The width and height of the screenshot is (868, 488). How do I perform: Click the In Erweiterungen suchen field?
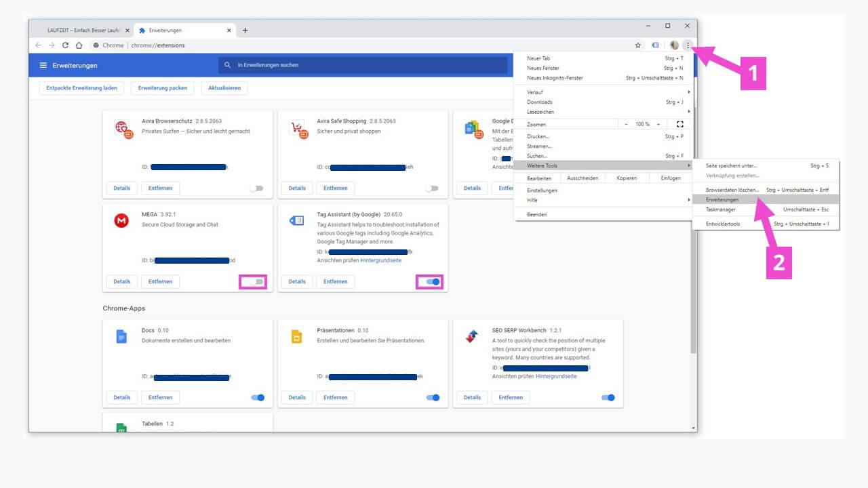click(x=363, y=65)
